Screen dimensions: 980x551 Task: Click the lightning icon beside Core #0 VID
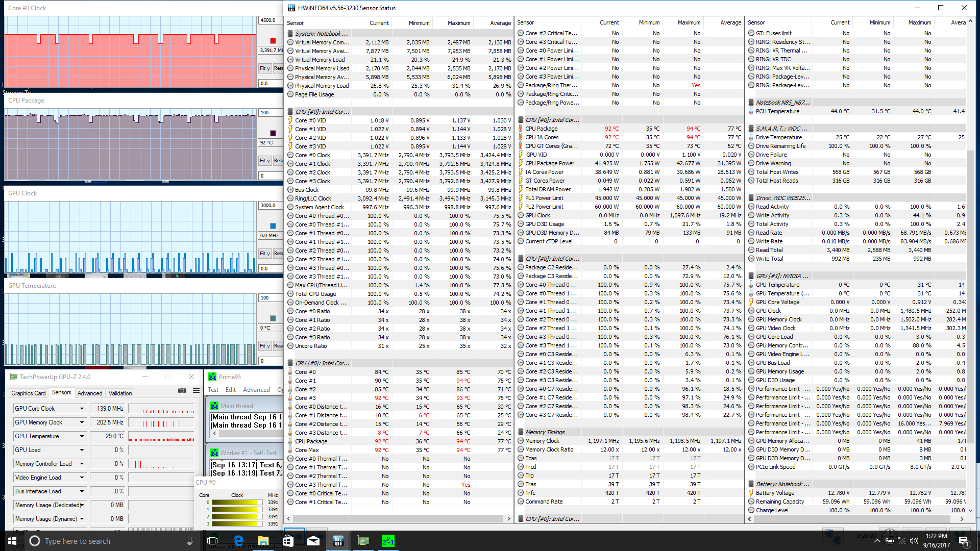pyautogui.click(x=290, y=120)
